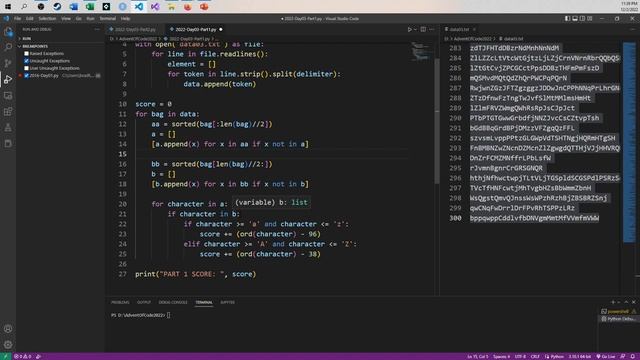Click the notifications bell in status bar
Viewport: 640px width, 360px height.
pos(632,356)
